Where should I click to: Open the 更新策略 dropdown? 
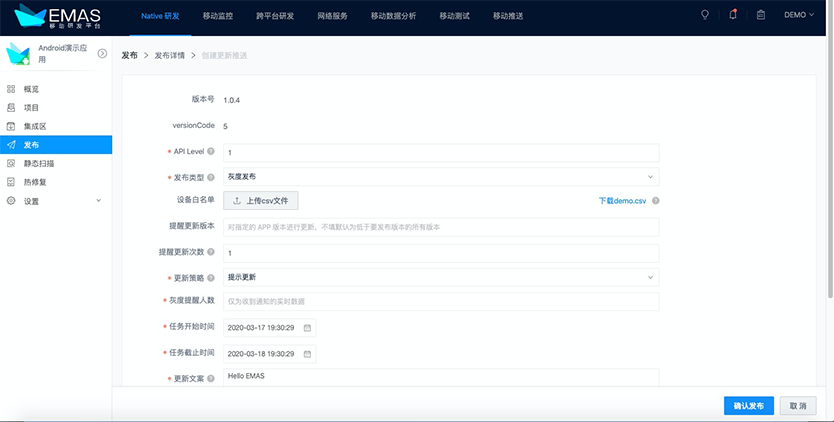pos(440,277)
